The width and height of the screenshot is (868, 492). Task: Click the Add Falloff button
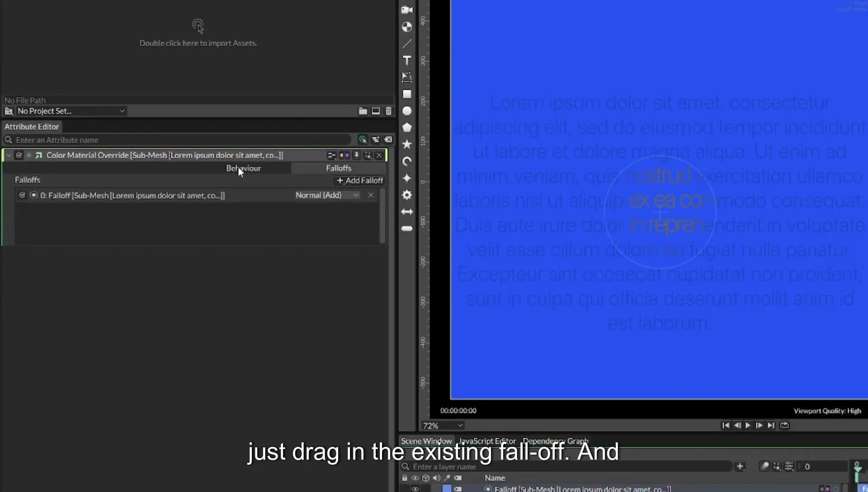pos(360,180)
